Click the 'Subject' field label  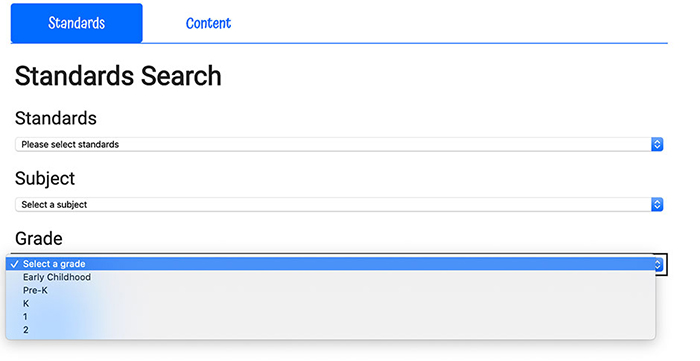[45, 178]
